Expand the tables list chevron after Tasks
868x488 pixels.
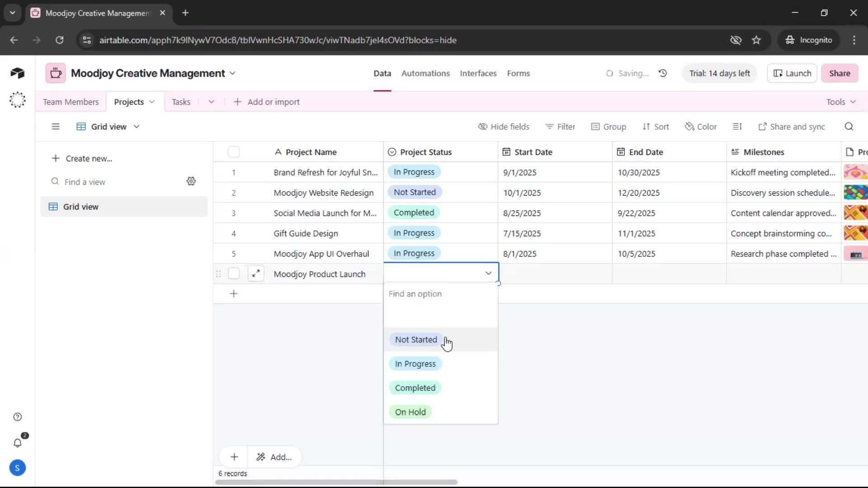[211, 102]
